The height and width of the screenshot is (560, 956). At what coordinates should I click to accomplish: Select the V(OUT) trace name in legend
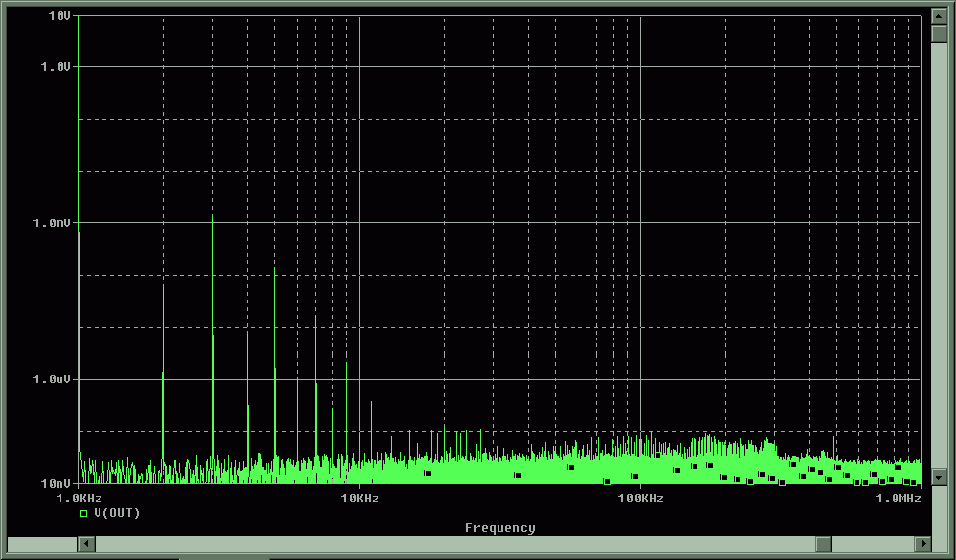point(117,513)
